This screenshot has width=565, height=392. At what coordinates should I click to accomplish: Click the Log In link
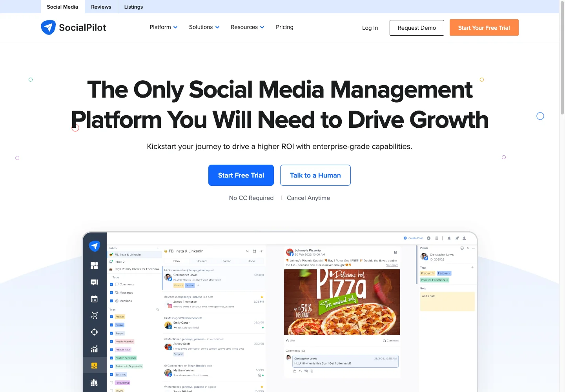click(370, 28)
